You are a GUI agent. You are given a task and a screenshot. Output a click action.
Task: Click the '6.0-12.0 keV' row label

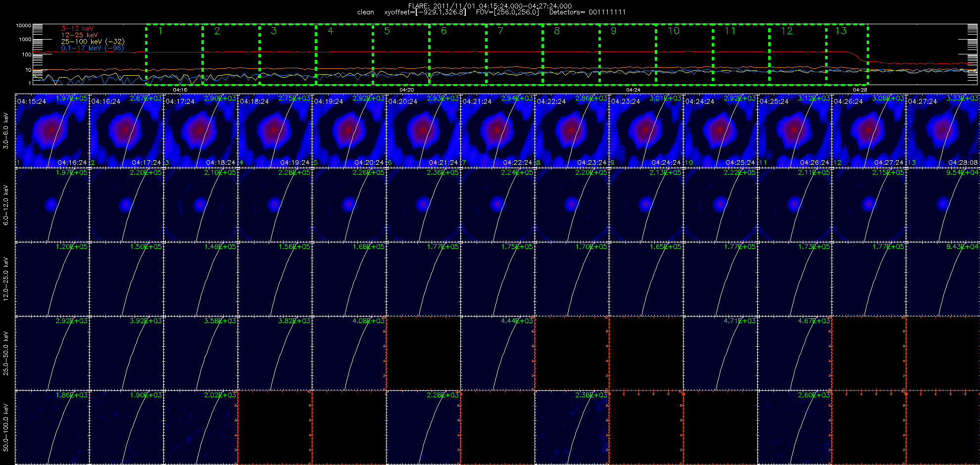6,205
